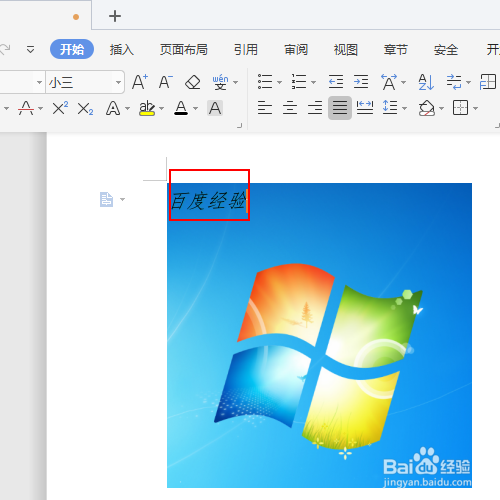Viewport: 500px width, 500px height.
Task: Expand font color dropdown arrow
Action: [x=196, y=108]
